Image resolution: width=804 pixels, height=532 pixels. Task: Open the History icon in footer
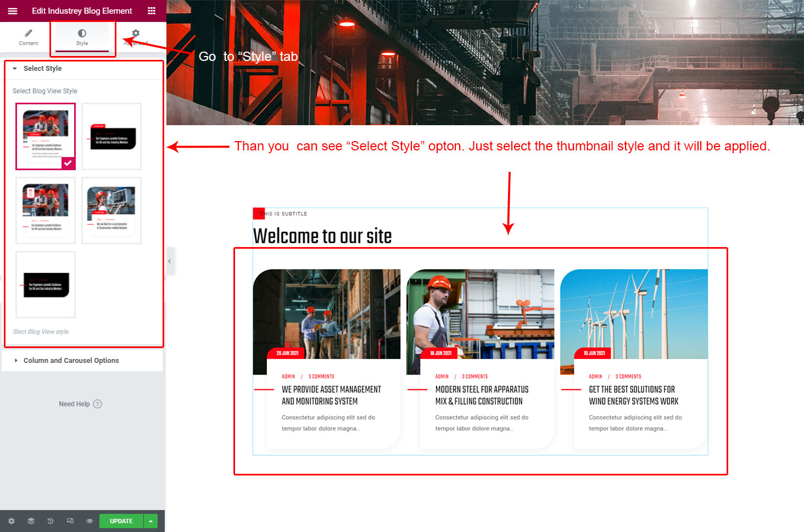point(51,521)
